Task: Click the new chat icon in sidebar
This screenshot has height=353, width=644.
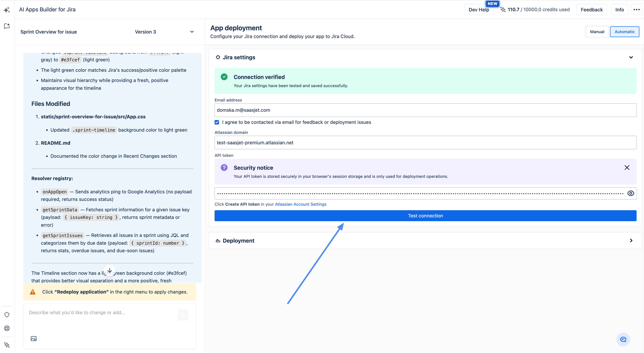Action: tap(7, 26)
